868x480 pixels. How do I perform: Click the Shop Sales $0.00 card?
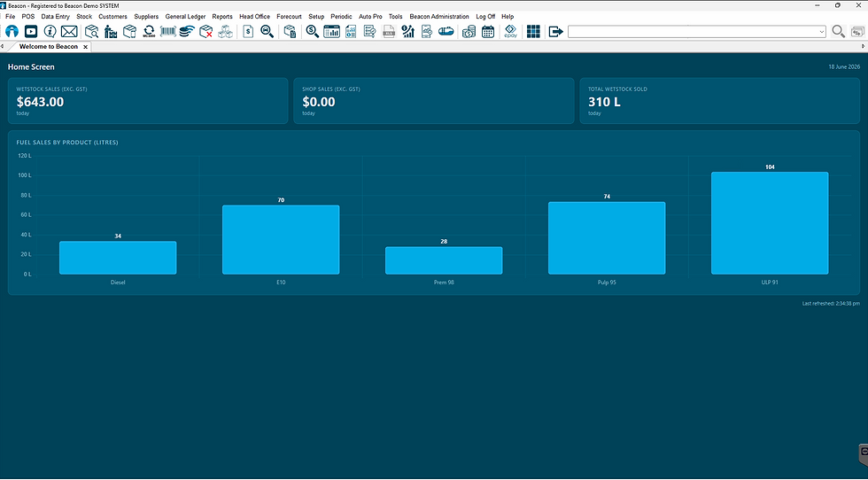(x=433, y=101)
